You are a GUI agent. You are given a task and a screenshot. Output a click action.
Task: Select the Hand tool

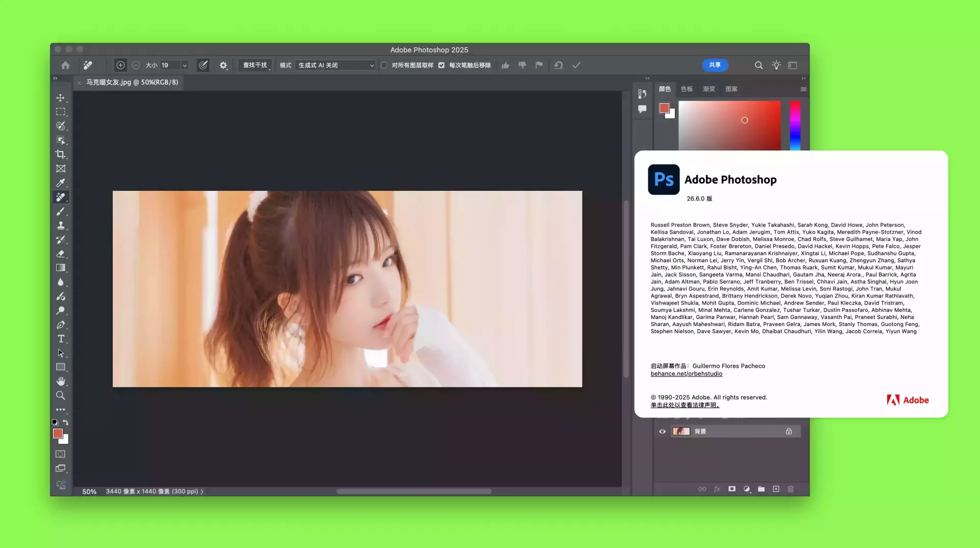61,381
